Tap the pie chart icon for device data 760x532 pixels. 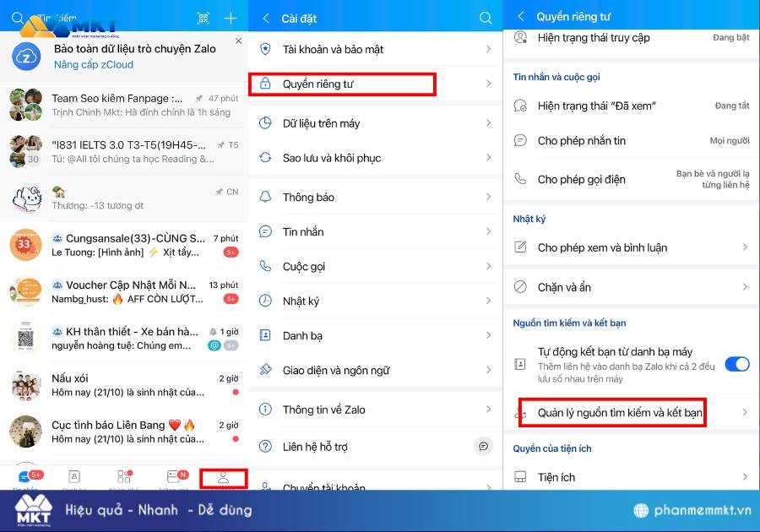[x=265, y=123]
